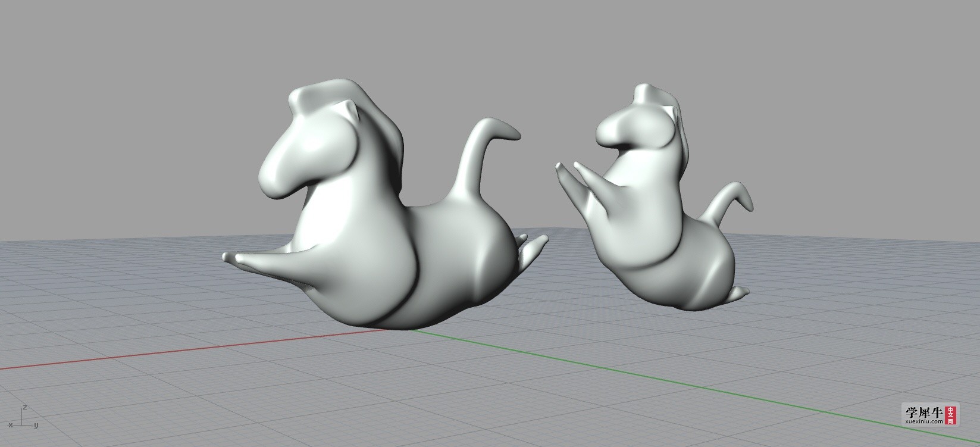Click the world XYZ axis icon
Screen dimensions: 980x447
point(24,418)
